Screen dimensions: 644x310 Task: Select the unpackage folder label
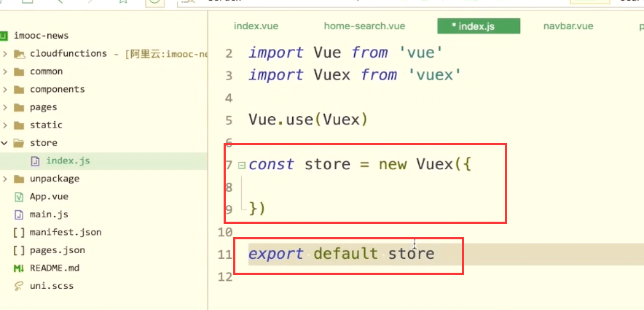pyautogui.click(x=55, y=179)
